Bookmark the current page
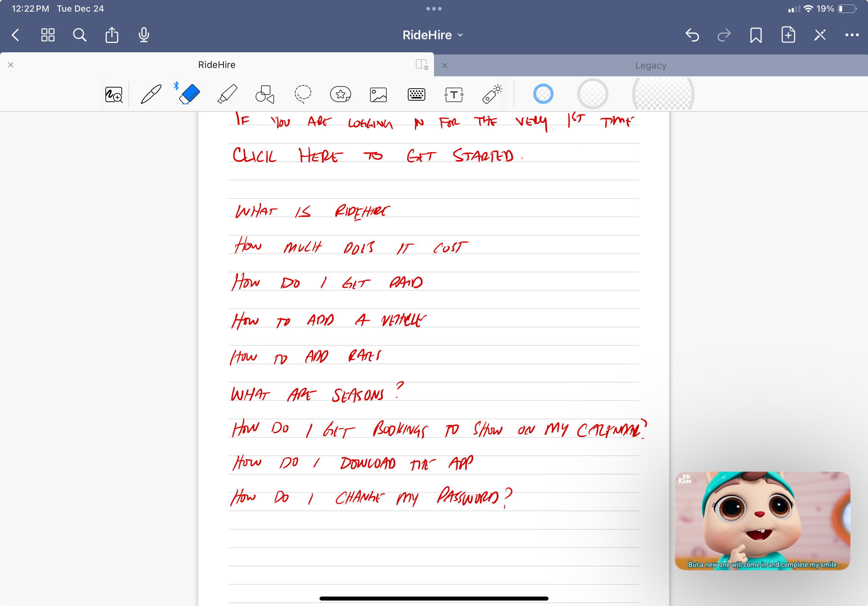The width and height of the screenshot is (868, 606). (756, 35)
